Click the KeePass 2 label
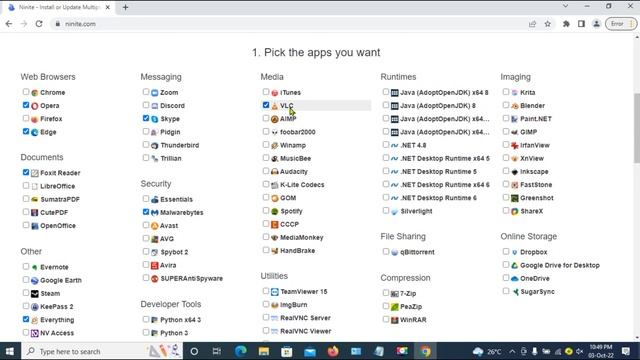This screenshot has width=640, height=360. coord(56,307)
